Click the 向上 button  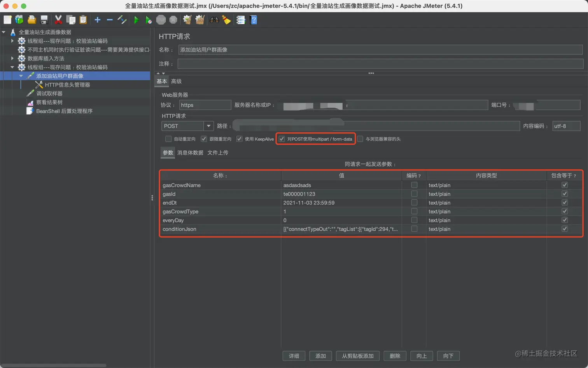pyautogui.click(x=422, y=356)
